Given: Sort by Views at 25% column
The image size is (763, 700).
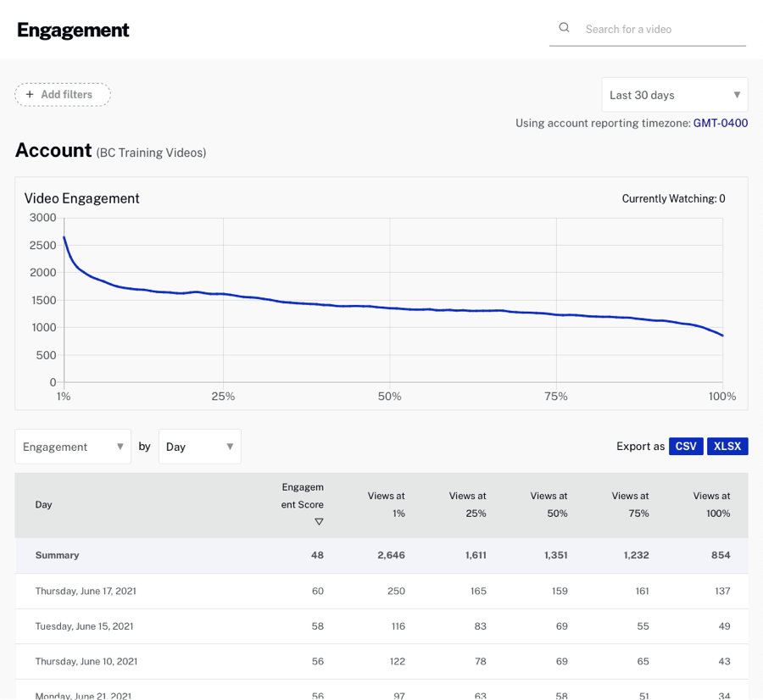Looking at the screenshot, I should (468, 504).
